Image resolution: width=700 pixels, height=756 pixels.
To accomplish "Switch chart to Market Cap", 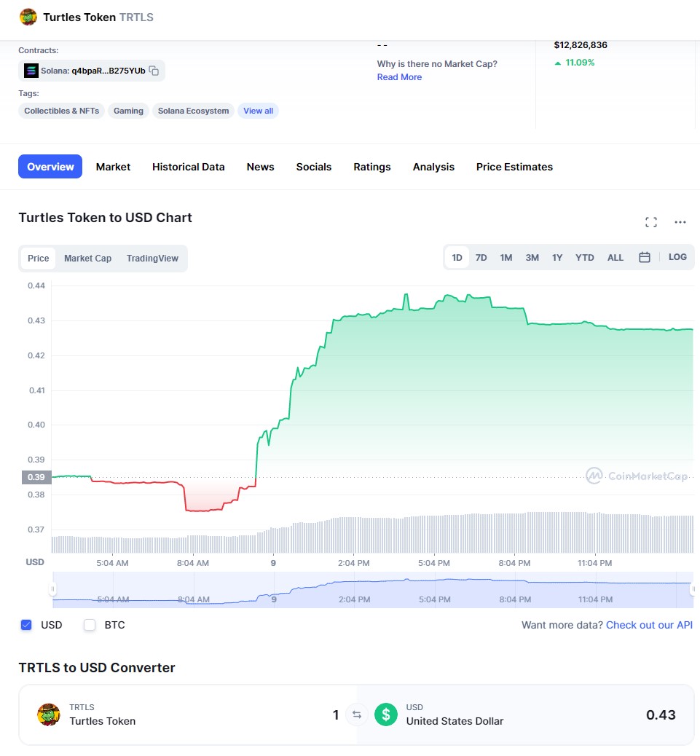I will pos(87,259).
